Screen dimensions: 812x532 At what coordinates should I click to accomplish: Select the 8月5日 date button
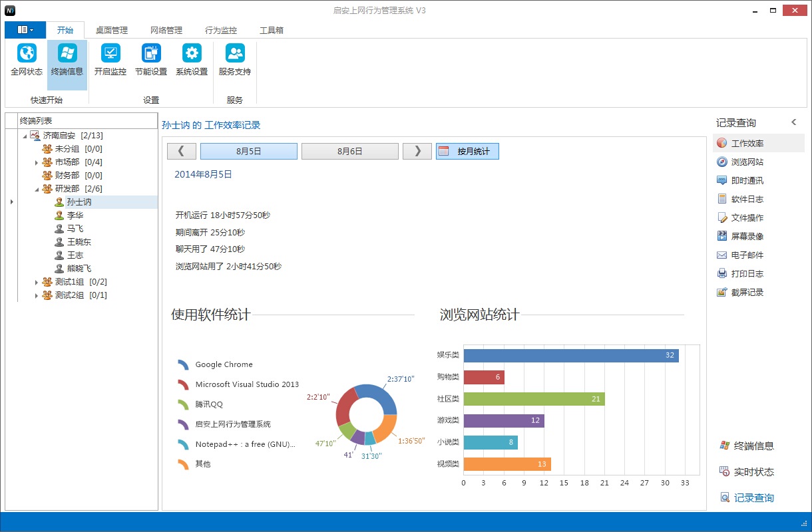(x=249, y=151)
